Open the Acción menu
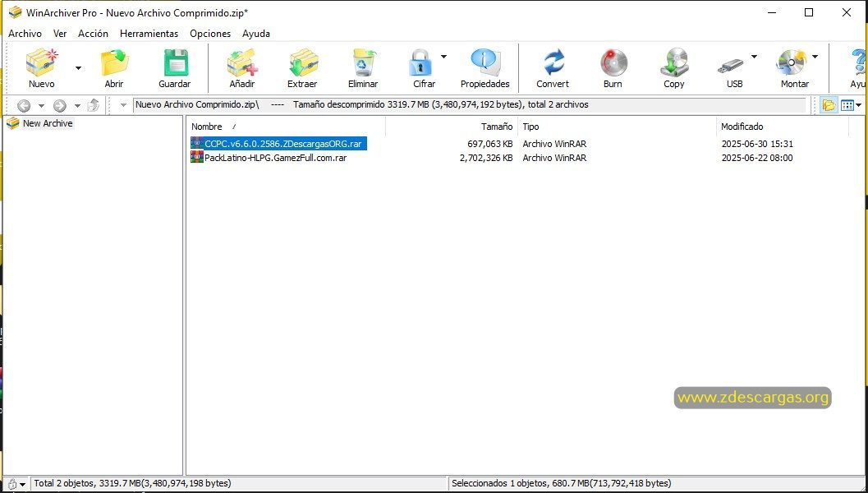The height and width of the screenshot is (493, 868). tap(93, 34)
